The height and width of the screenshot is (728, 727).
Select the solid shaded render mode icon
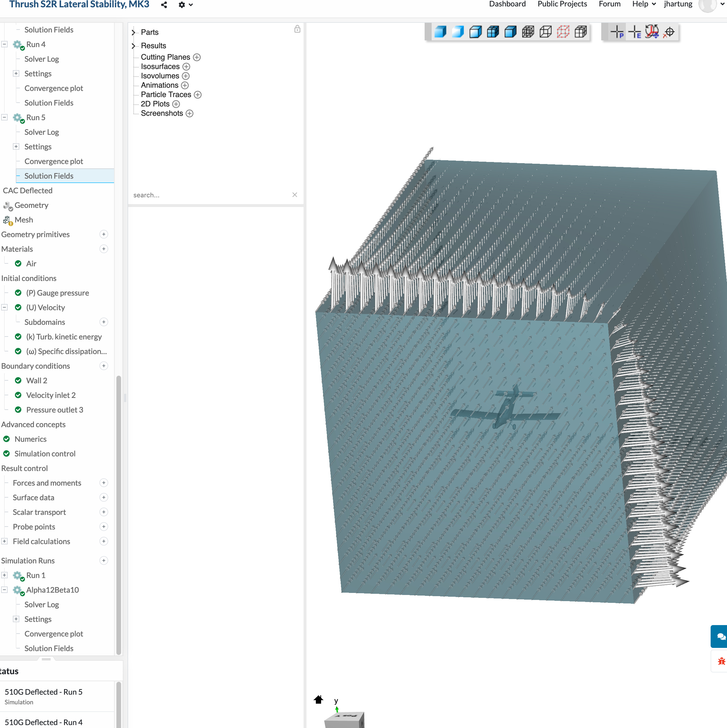tap(440, 32)
